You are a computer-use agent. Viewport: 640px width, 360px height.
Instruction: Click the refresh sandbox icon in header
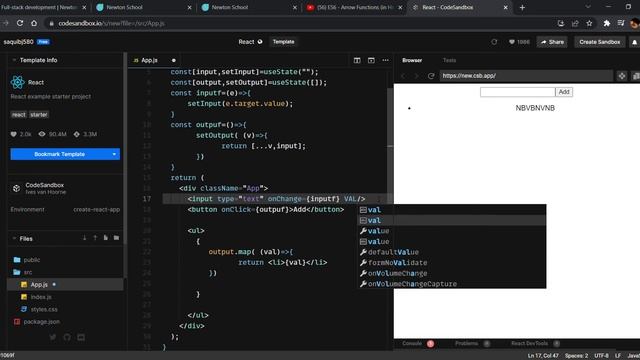point(494,42)
